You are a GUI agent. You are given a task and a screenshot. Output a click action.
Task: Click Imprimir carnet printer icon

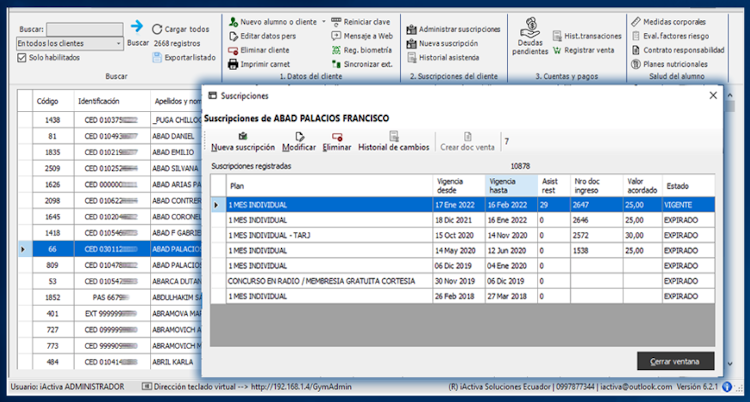pyautogui.click(x=233, y=64)
